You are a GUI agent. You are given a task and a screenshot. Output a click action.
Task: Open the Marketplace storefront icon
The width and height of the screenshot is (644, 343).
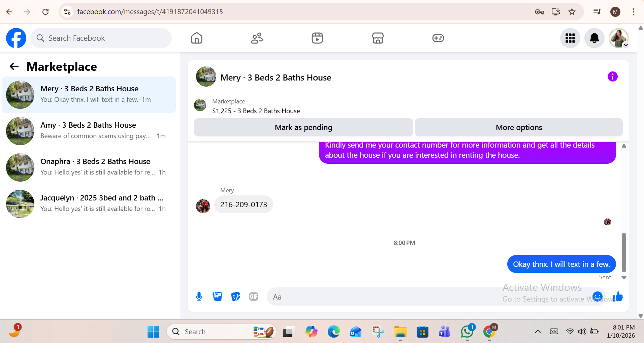pos(378,38)
